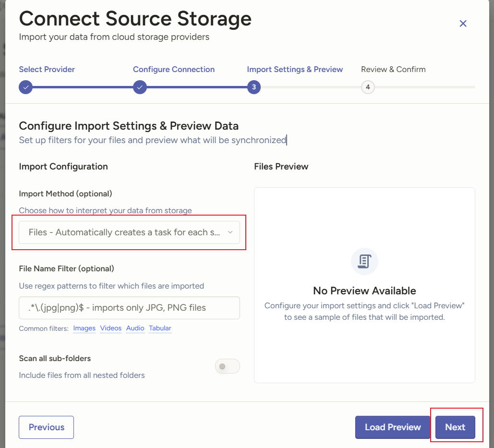Click the step 3 circle indicator
Image resolution: width=494 pixels, height=448 pixels.
(254, 87)
